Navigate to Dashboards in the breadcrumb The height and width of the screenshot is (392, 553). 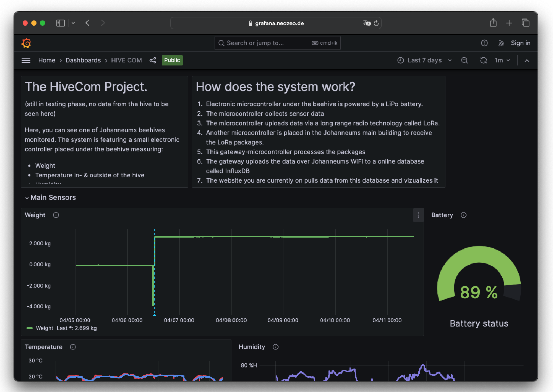[83, 60]
